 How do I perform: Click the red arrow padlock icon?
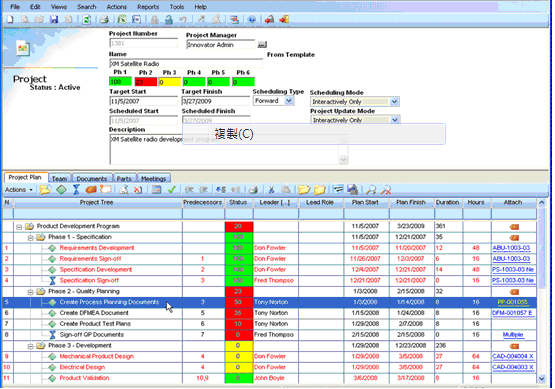click(x=269, y=19)
